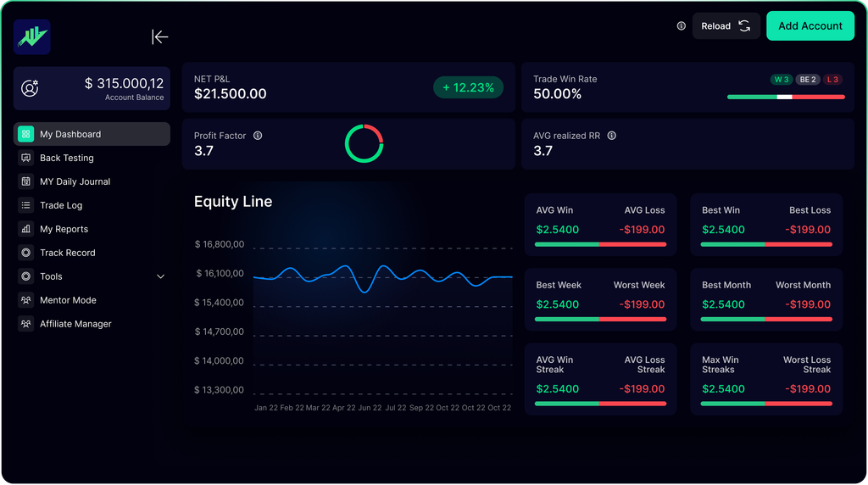868x485 pixels.
Task: Click the AVG realized RR info icon
Action: [x=612, y=136]
